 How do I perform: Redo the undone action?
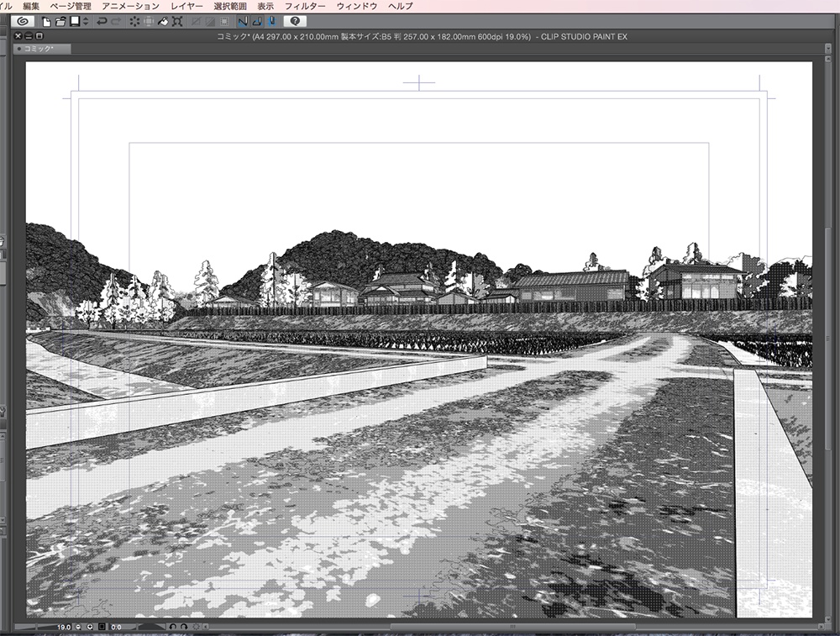click(x=116, y=22)
